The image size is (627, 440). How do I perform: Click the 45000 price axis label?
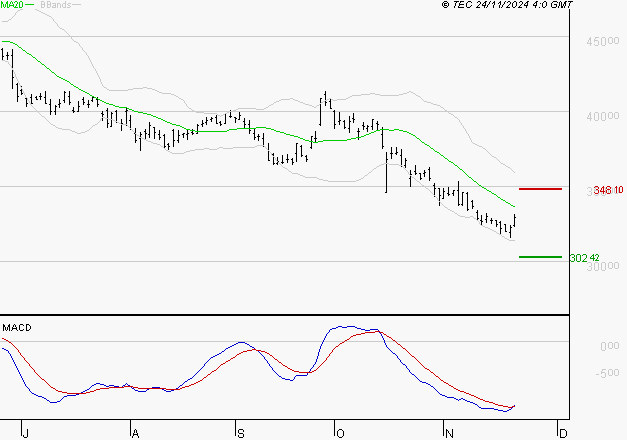tap(603, 41)
